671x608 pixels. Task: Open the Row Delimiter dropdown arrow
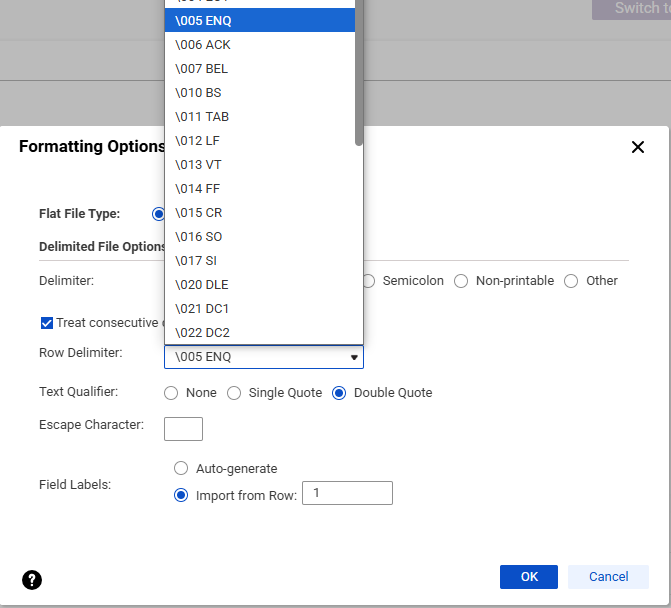(354, 357)
